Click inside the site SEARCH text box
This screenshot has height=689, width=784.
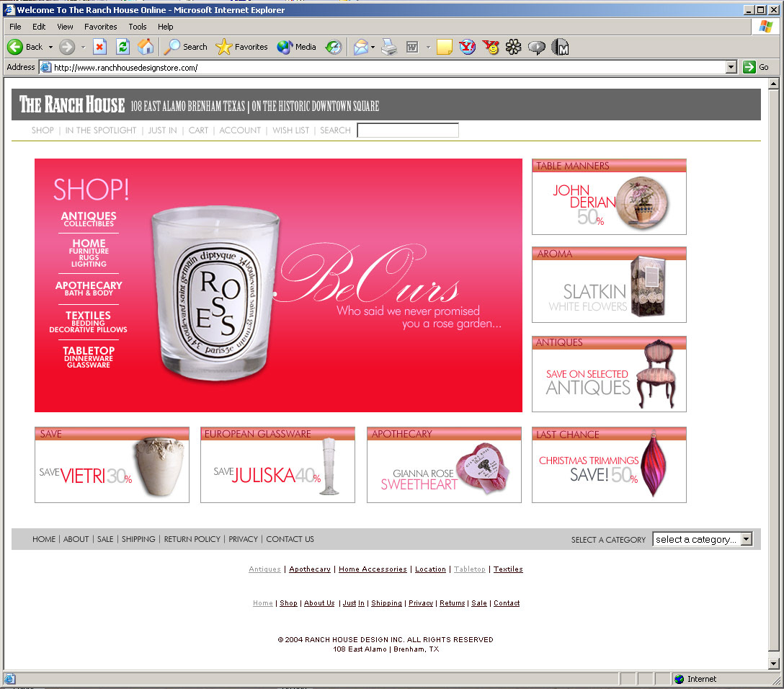pyautogui.click(x=408, y=130)
